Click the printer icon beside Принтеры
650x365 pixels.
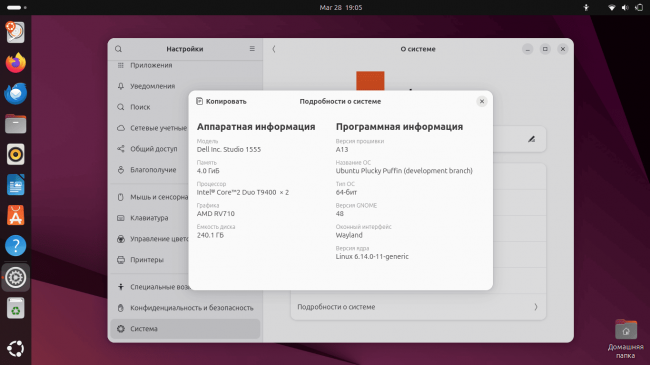tap(121, 260)
